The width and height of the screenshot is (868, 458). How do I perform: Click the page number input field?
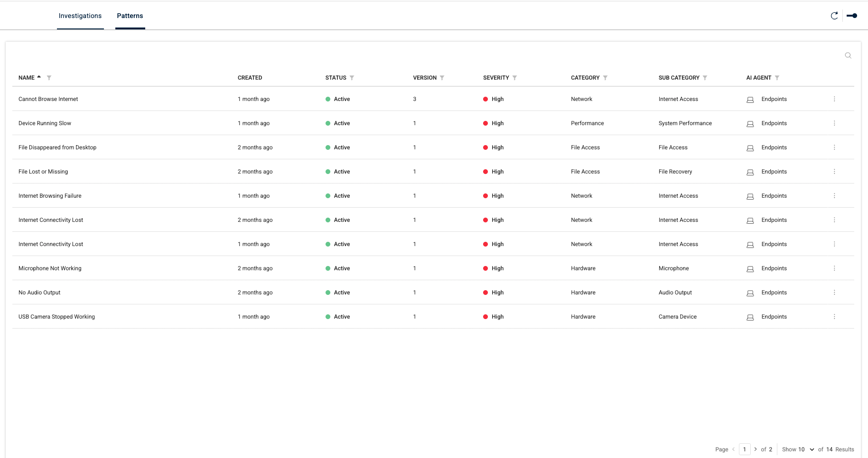(x=745, y=449)
